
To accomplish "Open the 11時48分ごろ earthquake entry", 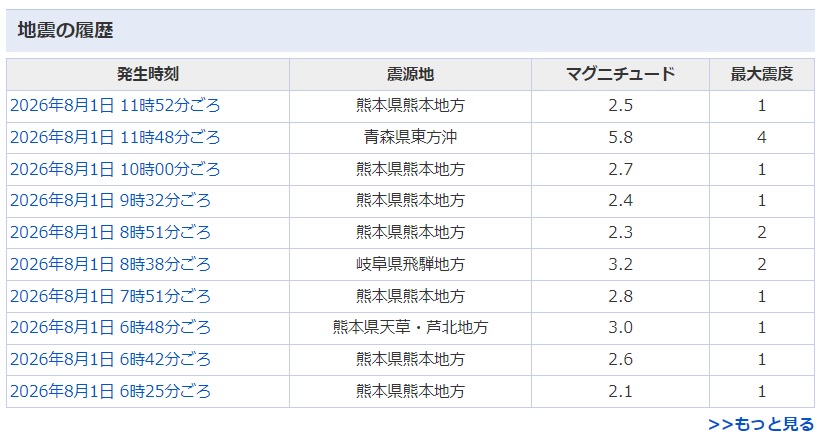I will [x=115, y=137].
